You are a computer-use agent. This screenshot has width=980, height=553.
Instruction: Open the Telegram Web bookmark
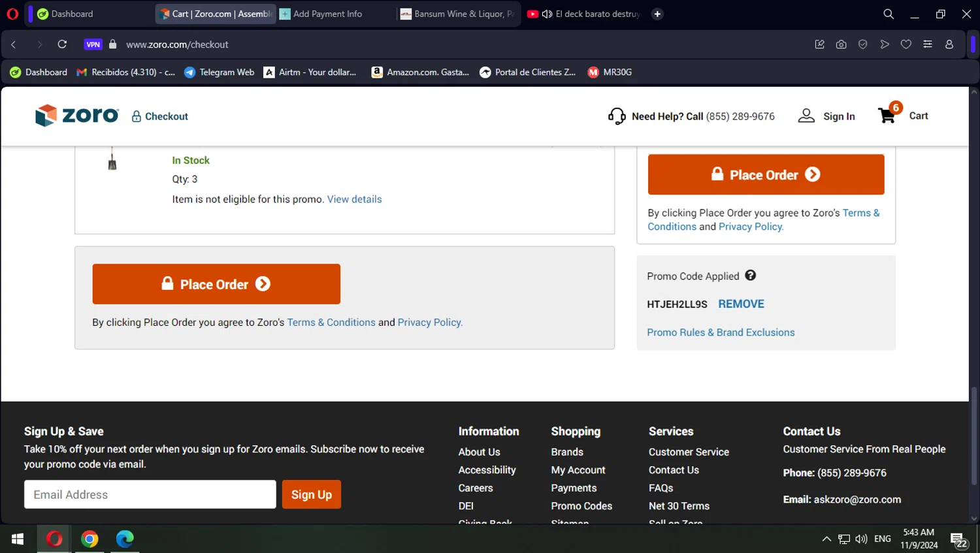[220, 72]
